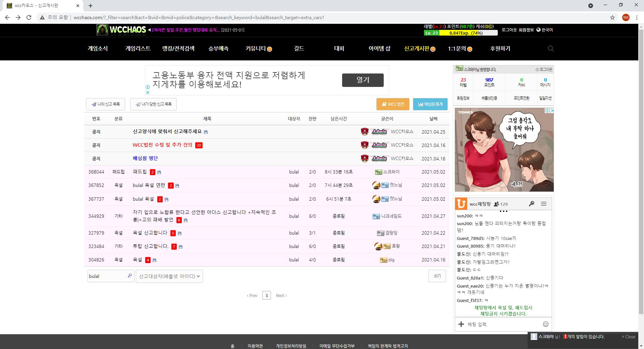Image resolution: width=644 pixels, height=349 pixels.
Task: Click page number 1 in pagination
Action: coord(267,295)
